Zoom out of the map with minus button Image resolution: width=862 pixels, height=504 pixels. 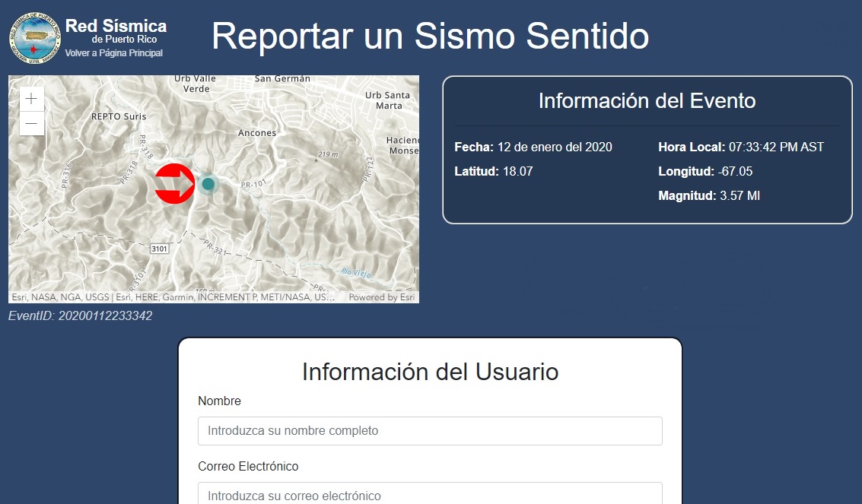coord(31,123)
